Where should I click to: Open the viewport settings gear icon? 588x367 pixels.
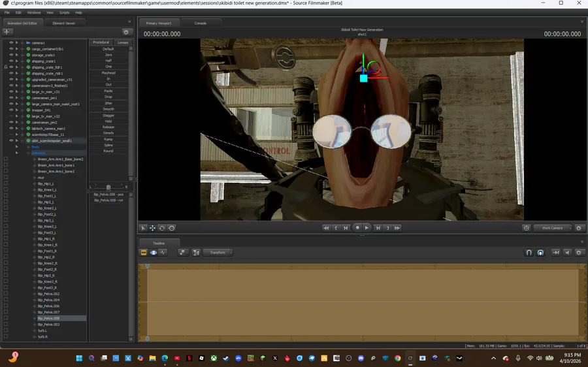578,228
